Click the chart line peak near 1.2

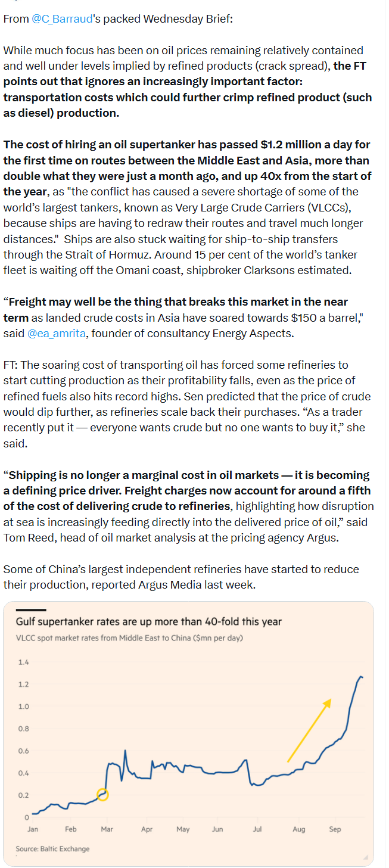(x=361, y=677)
